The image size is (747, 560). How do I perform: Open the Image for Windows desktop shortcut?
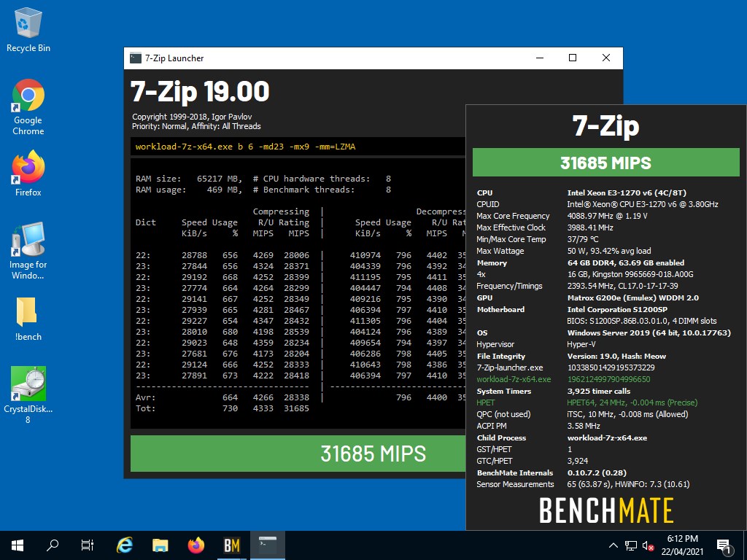pos(28,251)
